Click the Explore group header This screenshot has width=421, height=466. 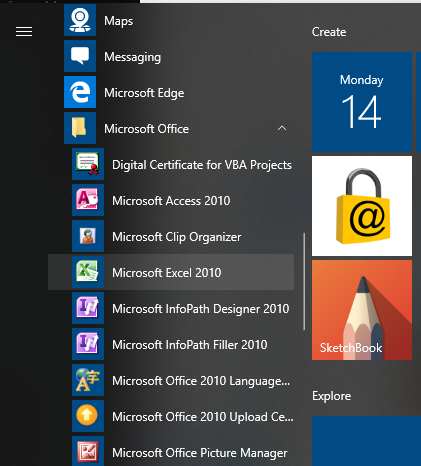point(331,396)
